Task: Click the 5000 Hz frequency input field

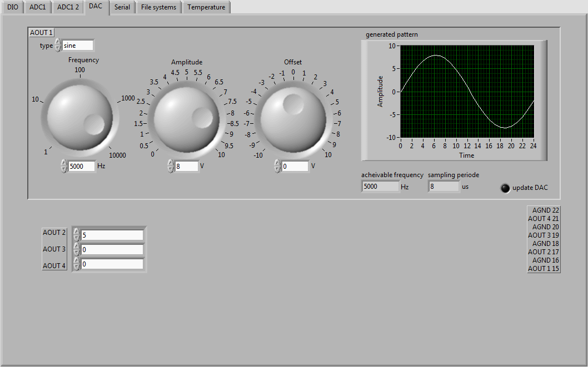Action: 82,166
